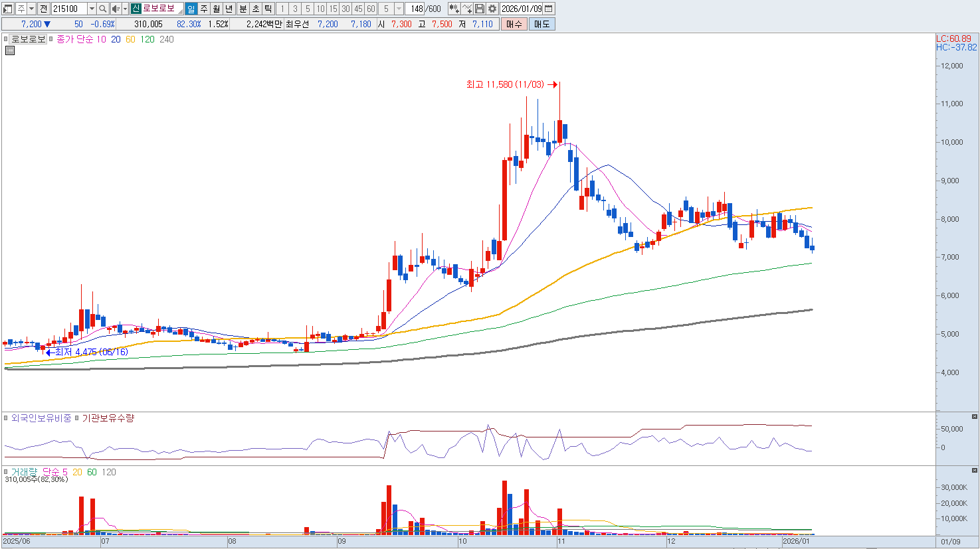Screen dimensions: 980x549
Task: Toggle the 외국인보유비중 indicator marker
Action: (6, 418)
